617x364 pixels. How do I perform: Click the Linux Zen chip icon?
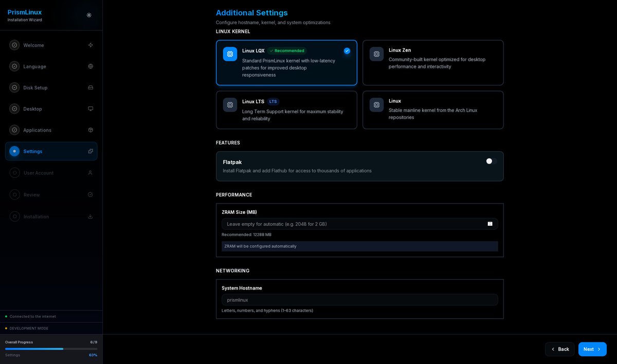(376, 54)
